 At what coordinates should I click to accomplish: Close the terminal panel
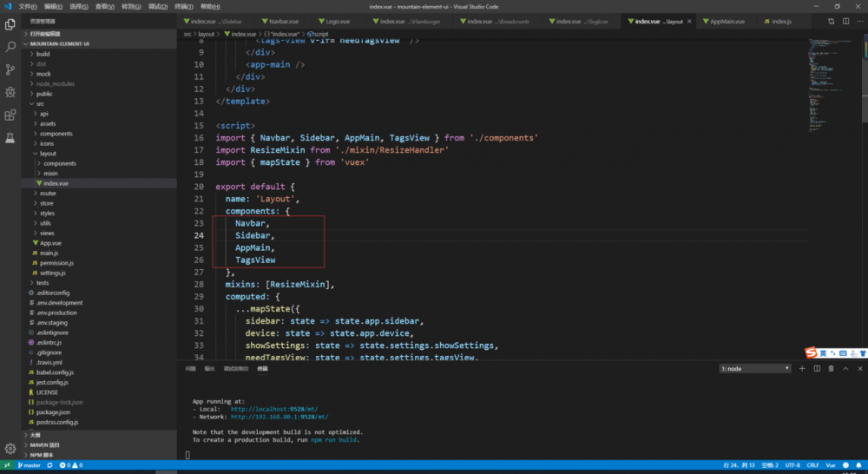(858, 368)
